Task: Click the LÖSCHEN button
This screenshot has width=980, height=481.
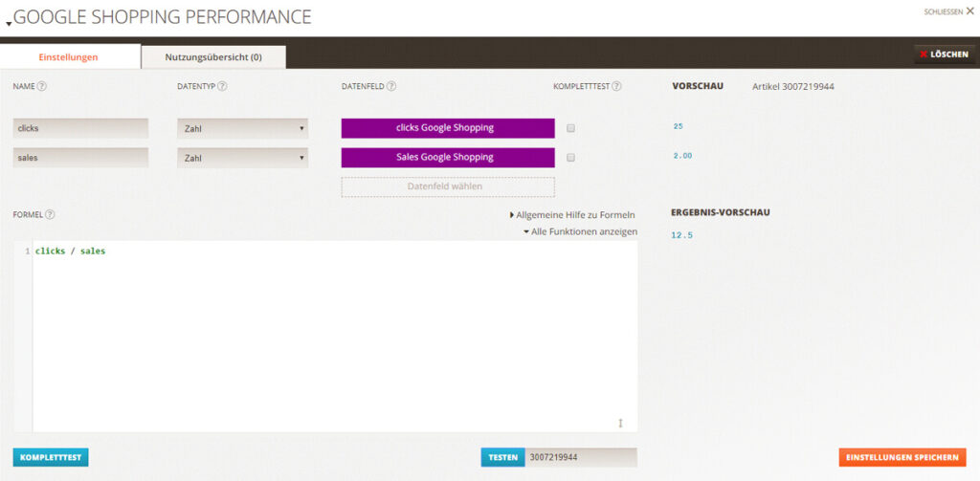Action: click(945, 55)
